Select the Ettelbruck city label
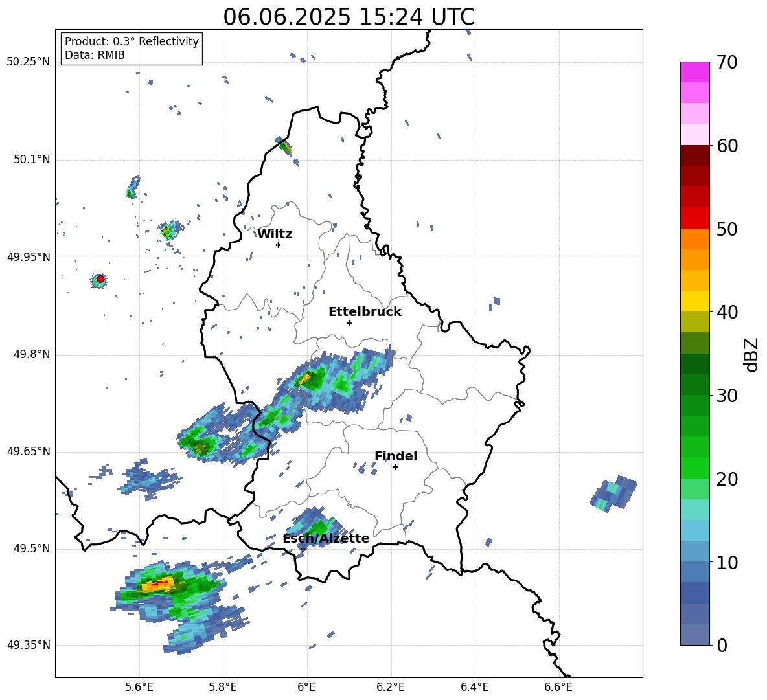The width and height of the screenshot is (767, 700). tap(365, 312)
